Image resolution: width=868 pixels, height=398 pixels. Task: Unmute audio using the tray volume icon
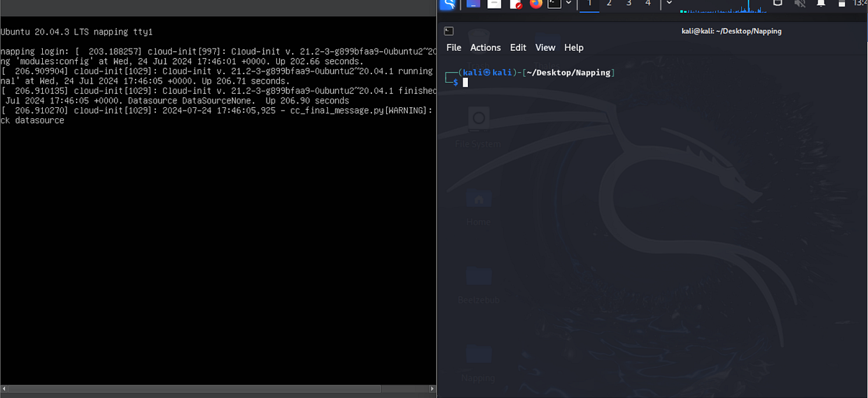tap(800, 4)
